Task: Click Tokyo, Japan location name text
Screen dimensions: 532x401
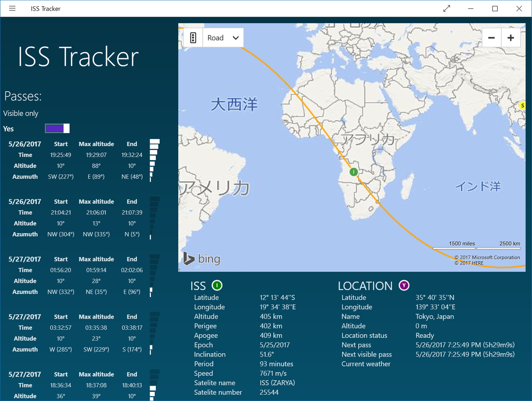Action: coord(435,316)
